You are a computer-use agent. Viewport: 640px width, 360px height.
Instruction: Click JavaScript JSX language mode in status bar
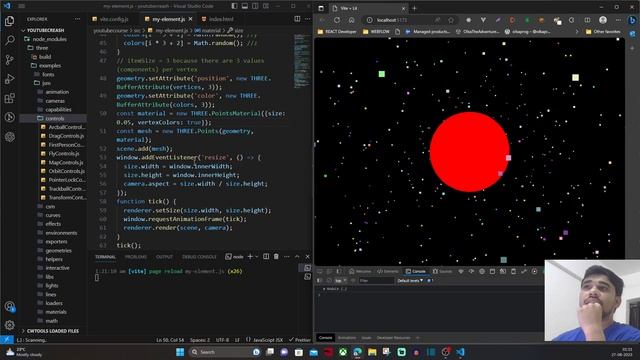(x=268, y=340)
